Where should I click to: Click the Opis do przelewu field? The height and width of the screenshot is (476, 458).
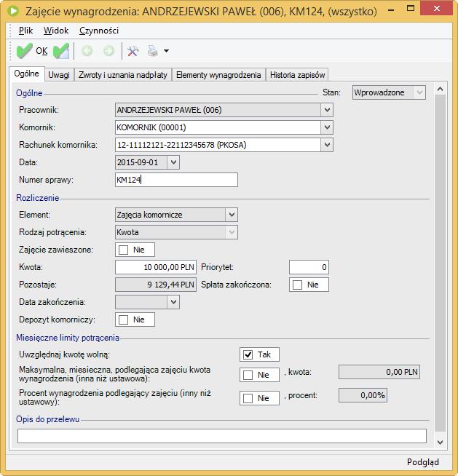pyautogui.click(x=222, y=436)
